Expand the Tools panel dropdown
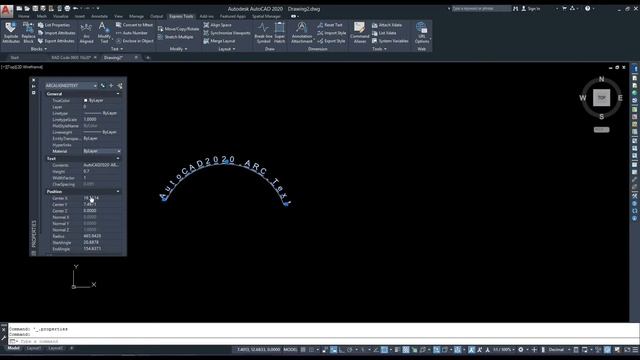The width and height of the screenshot is (640, 360). click(x=379, y=49)
